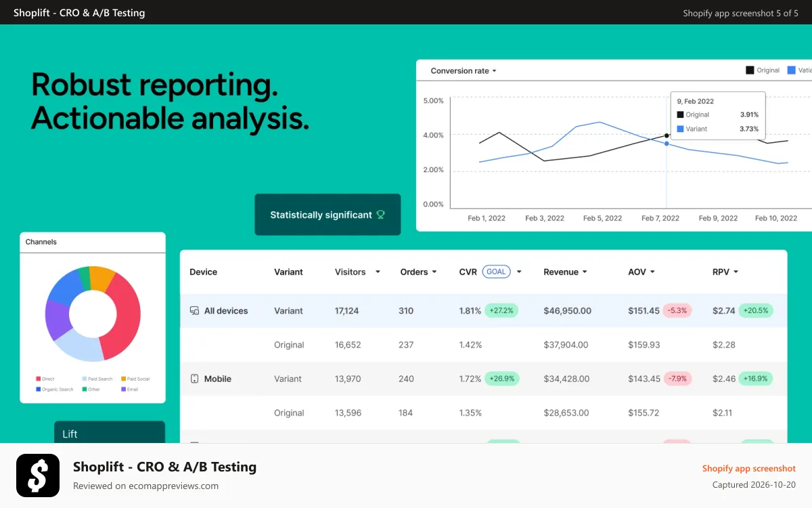Screen dimensions: 812x508
Task: Click the blue Variant swatch in tooltip
Action: pos(680,129)
